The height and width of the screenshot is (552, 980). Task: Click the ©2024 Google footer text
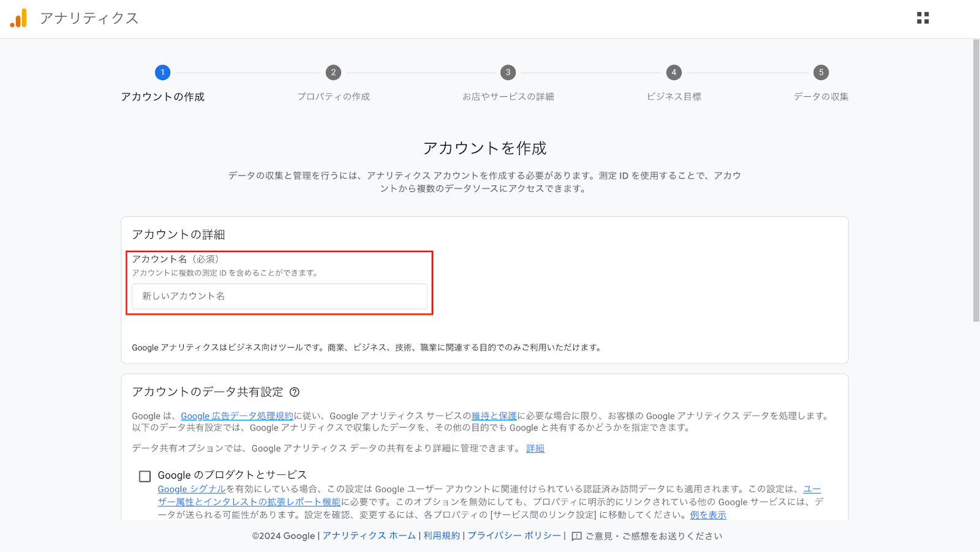pos(283,536)
